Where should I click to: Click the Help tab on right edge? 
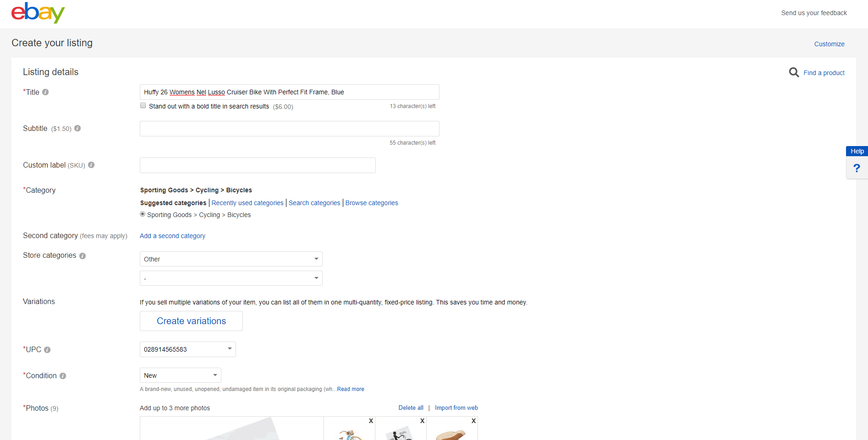tap(857, 151)
